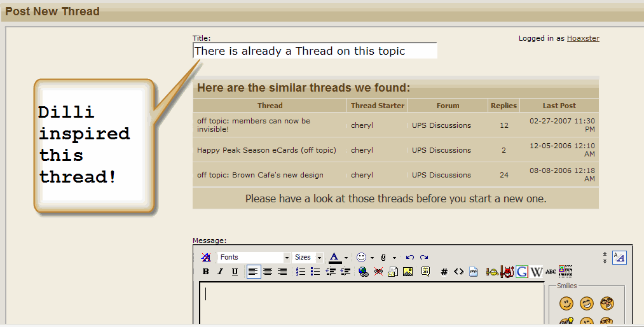Decrease indent of message text

click(330, 272)
